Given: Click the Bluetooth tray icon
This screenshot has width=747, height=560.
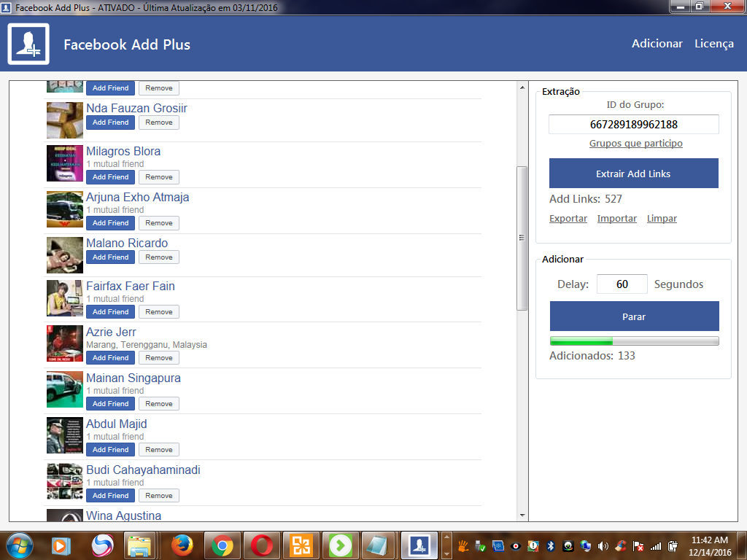Looking at the screenshot, I should (551, 546).
